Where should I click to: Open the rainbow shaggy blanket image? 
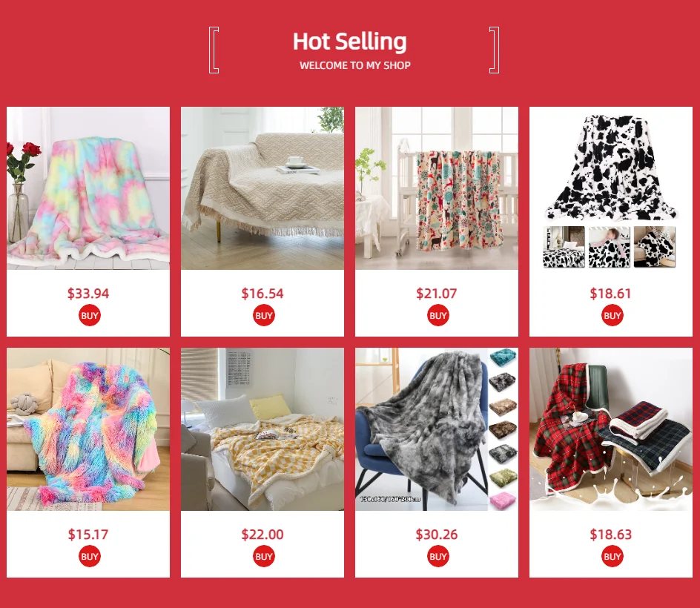click(x=88, y=429)
